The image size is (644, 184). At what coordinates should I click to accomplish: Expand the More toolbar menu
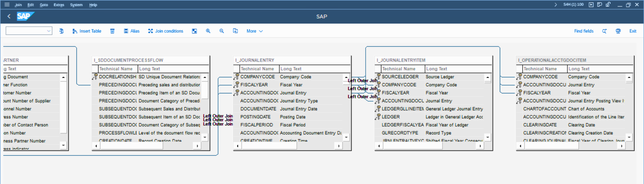click(x=254, y=31)
